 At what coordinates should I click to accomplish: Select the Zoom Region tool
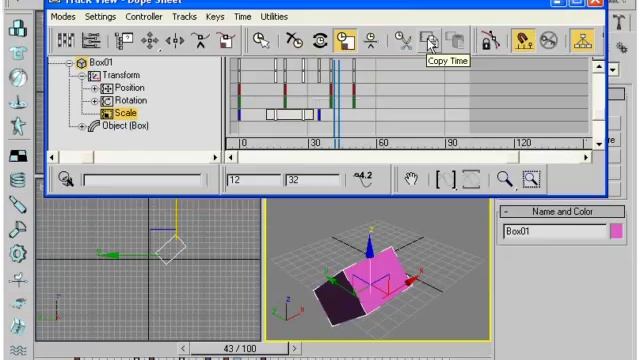[531, 179]
